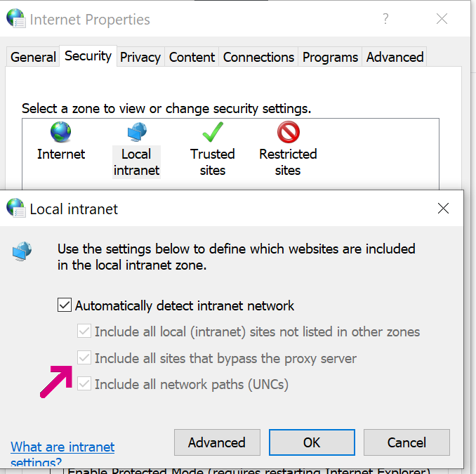The image size is (476, 474).
Task: Open the Programs tab
Action: [330, 57]
